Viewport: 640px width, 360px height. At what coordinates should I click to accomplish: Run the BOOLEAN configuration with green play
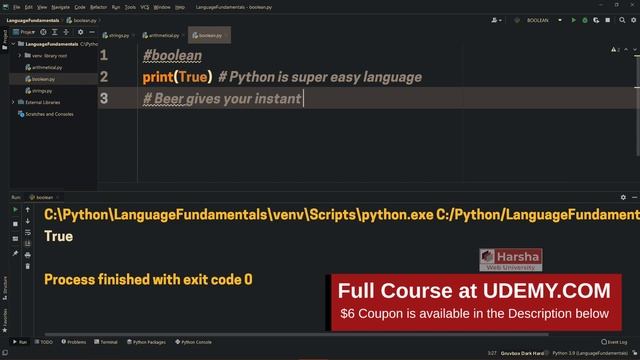pyautogui.click(x=573, y=20)
